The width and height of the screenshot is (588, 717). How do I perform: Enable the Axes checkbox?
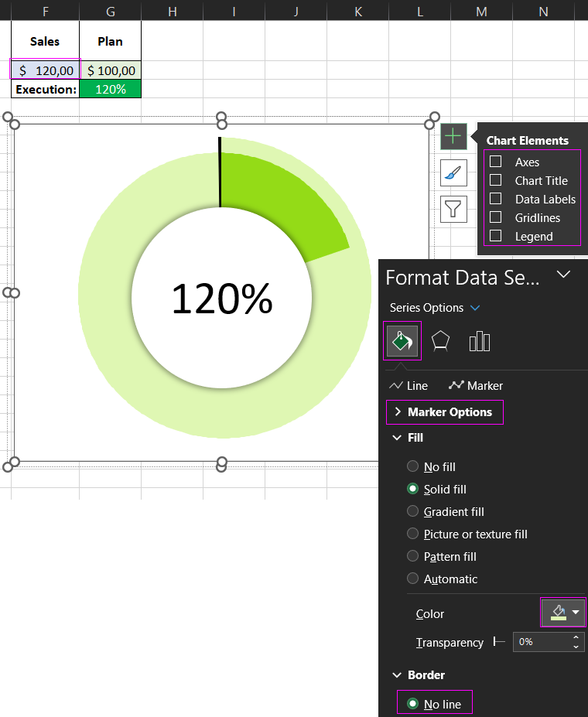pos(496,162)
